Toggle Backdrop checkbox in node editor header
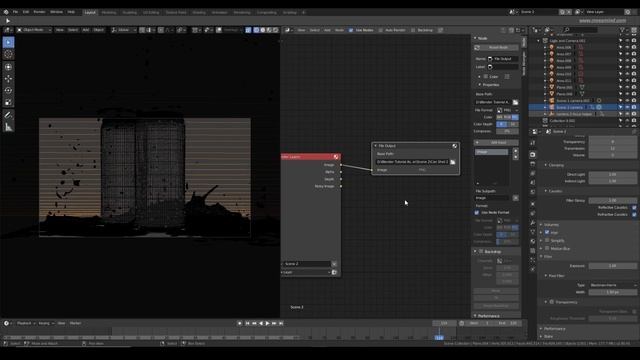 coord(413,30)
